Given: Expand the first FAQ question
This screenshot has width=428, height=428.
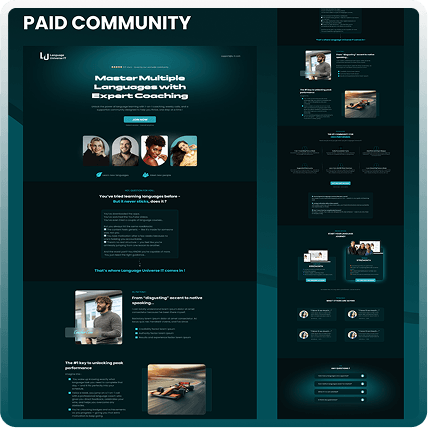Looking at the screenshot, I should click(x=340, y=376).
